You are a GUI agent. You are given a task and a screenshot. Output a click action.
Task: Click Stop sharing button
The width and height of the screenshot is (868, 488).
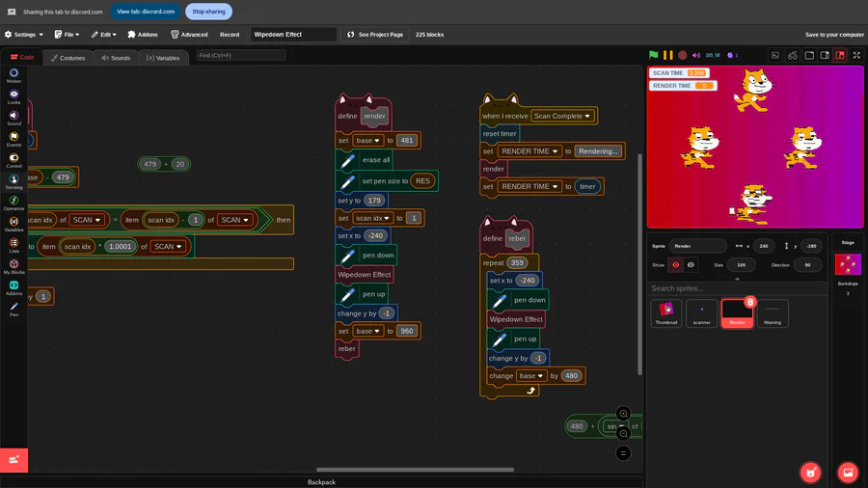[x=208, y=12]
